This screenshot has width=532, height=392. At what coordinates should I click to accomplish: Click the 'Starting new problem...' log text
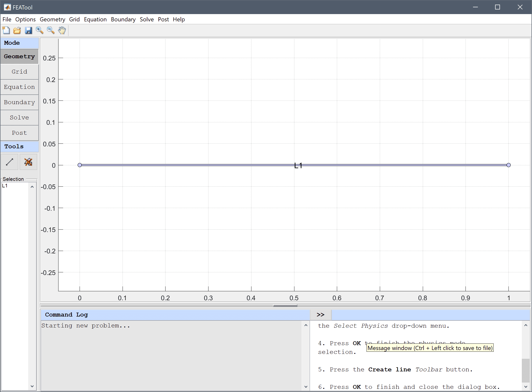tap(86, 326)
